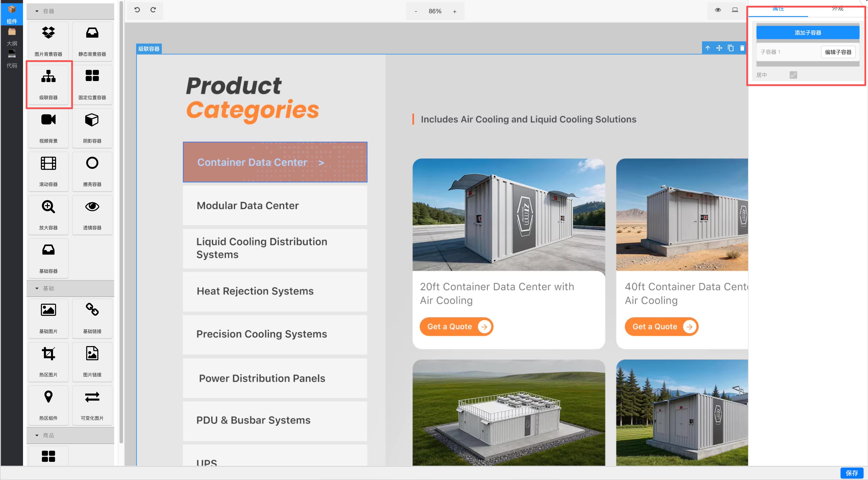Select the 可变化图片 changeable image component
868x480 pixels.
[92, 406]
